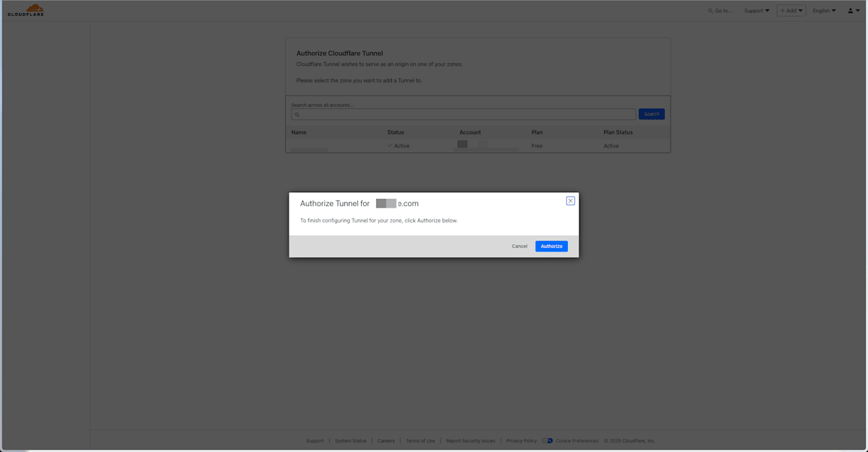
Task: Open the Support footer link
Action: click(315, 440)
